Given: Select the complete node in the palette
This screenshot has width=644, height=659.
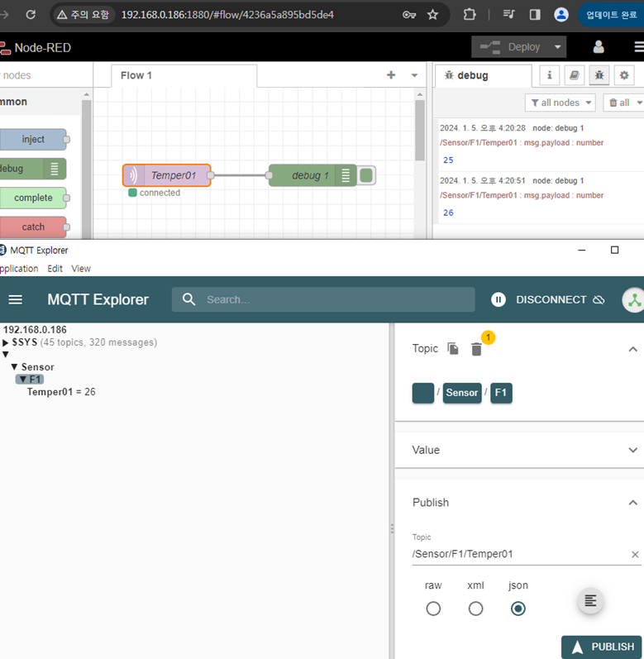Looking at the screenshot, I should point(33,198).
